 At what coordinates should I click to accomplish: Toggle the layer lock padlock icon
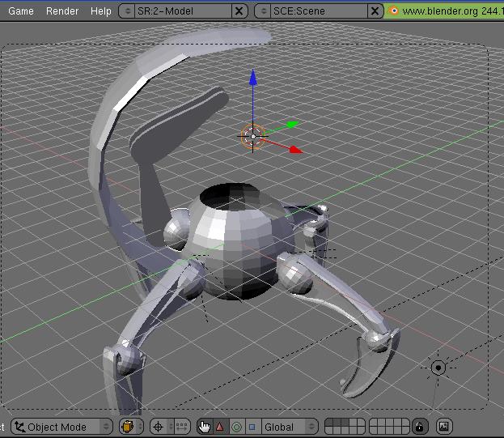tap(420, 427)
